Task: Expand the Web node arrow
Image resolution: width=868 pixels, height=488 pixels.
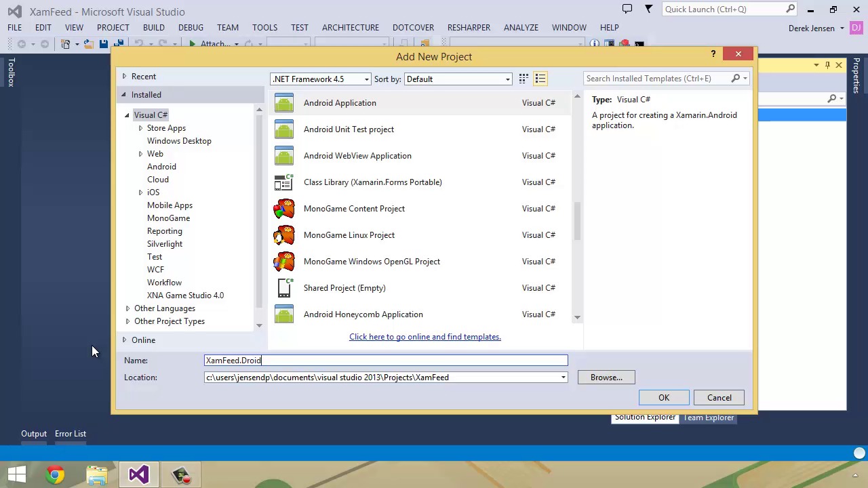Action: (x=140, y=154)
